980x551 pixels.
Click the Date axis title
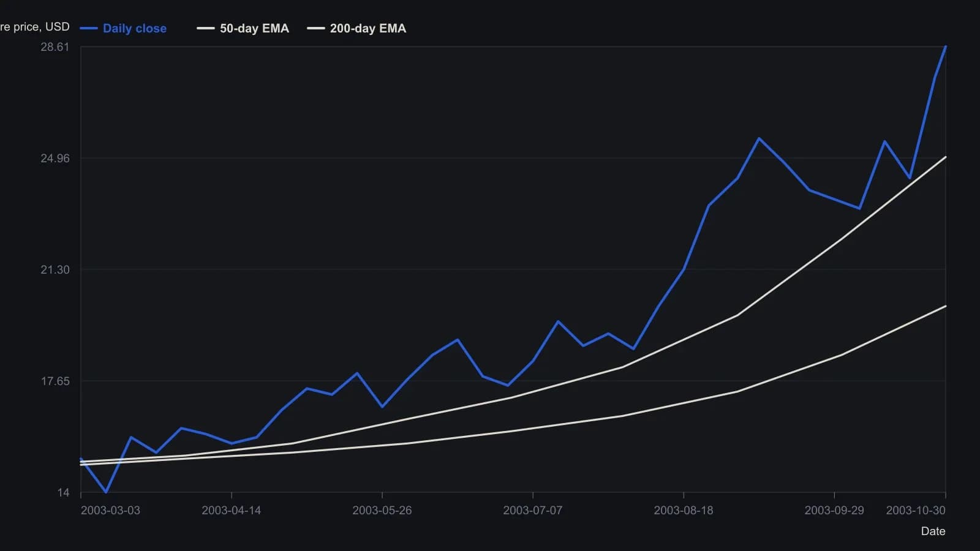click(933, 531)
